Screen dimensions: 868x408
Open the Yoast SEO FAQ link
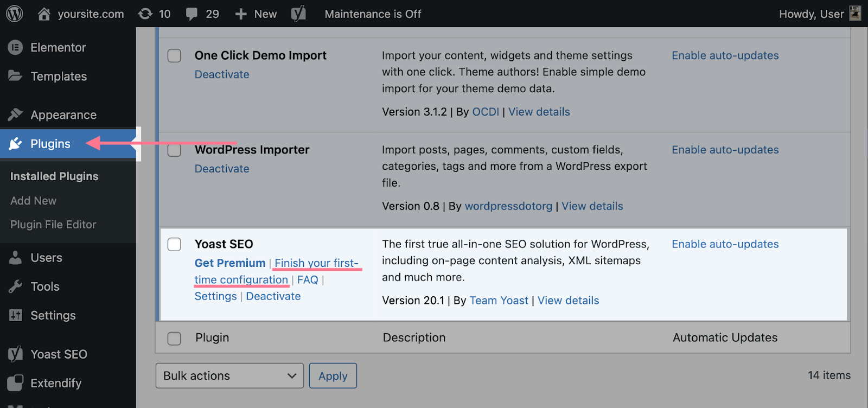(308, 280)
